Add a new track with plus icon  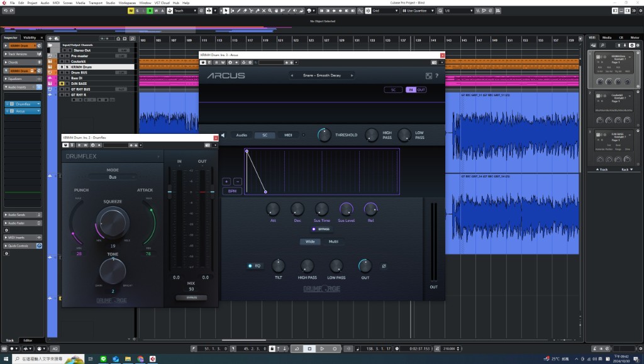tap(50, 38)
